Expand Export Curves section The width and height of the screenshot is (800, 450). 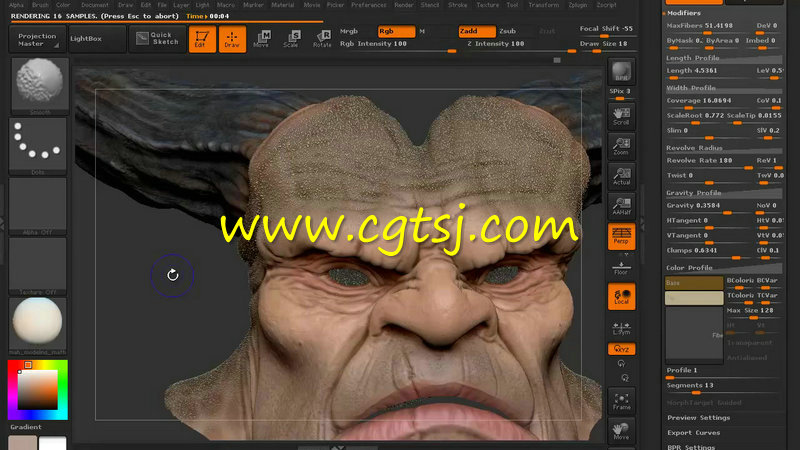pos(693,433)
